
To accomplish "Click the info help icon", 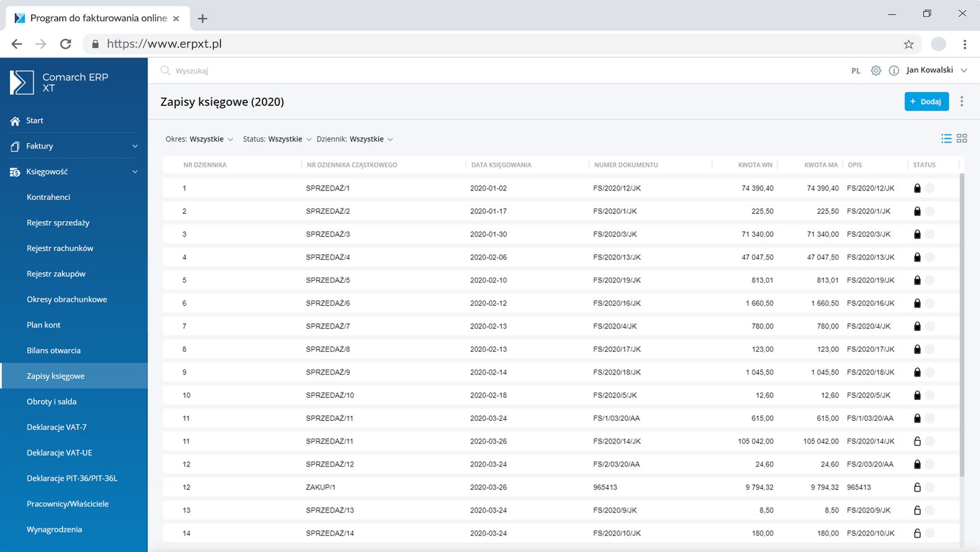I will (894, 71).
